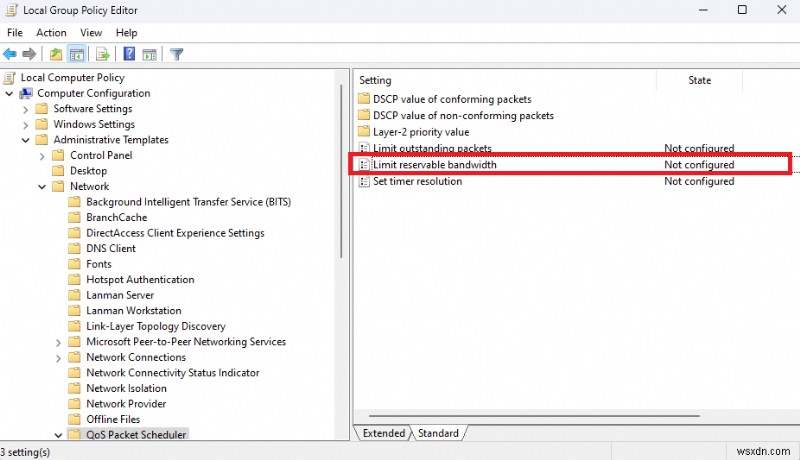The image size is (800, 460).
Task: Open the Action menu
Action: tap(51, 33)
